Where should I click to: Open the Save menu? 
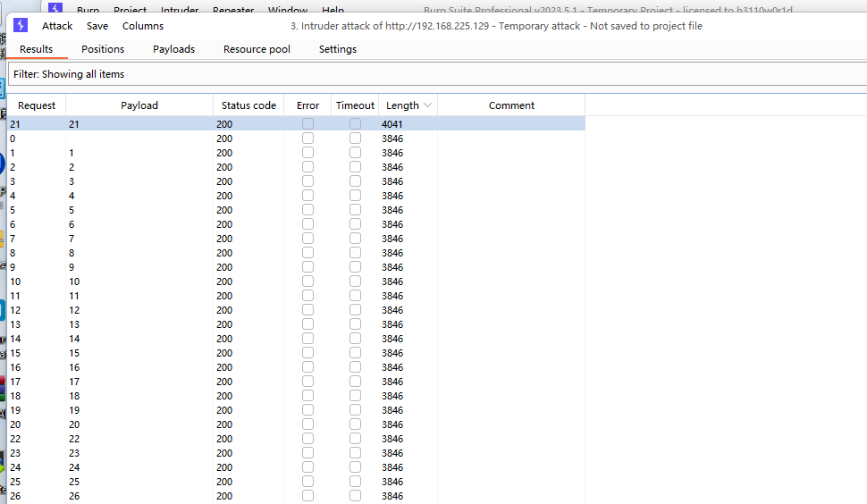(x=97, y=26)
